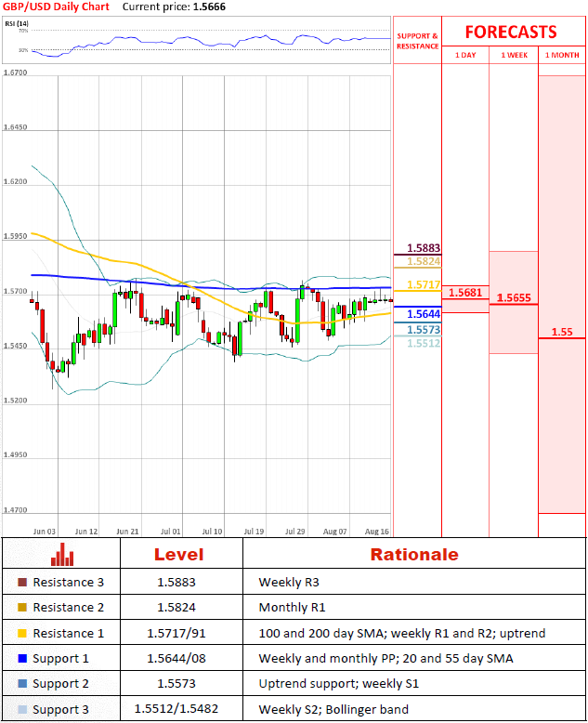588x723 pixels.
Task: Switch to the 1 WEEK forecast column
Action: (x=513, y=56)
